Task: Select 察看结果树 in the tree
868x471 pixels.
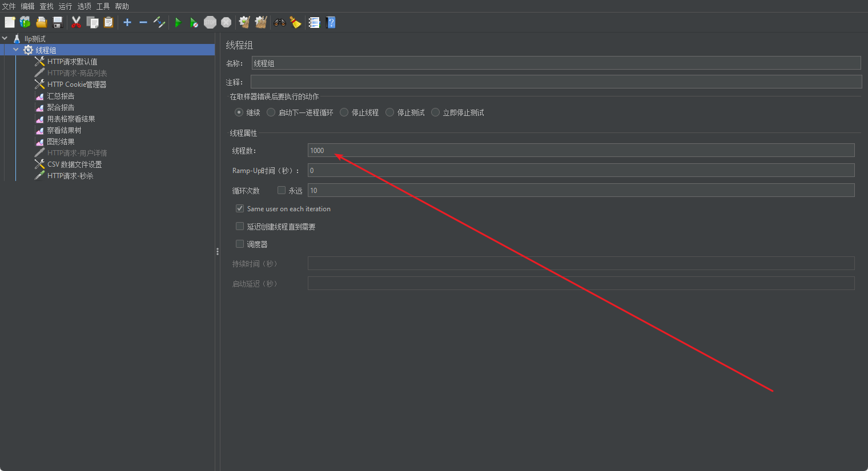Action: 64,130
